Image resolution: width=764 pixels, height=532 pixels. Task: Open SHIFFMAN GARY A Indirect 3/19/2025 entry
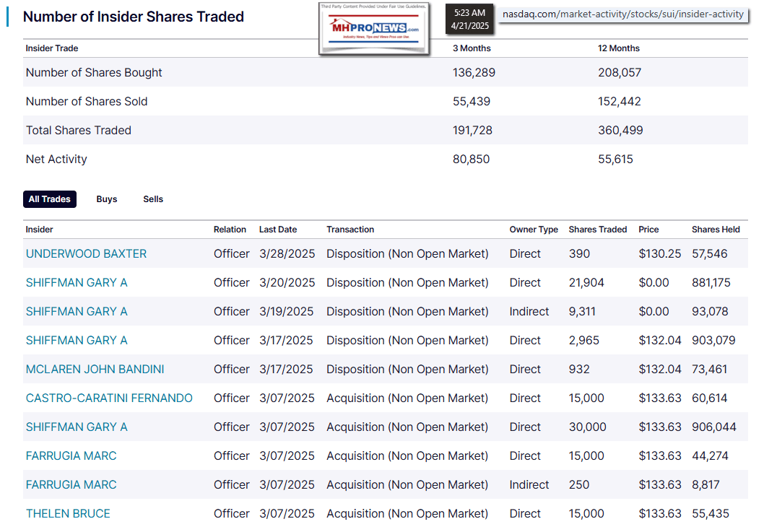tap(77, 312)
